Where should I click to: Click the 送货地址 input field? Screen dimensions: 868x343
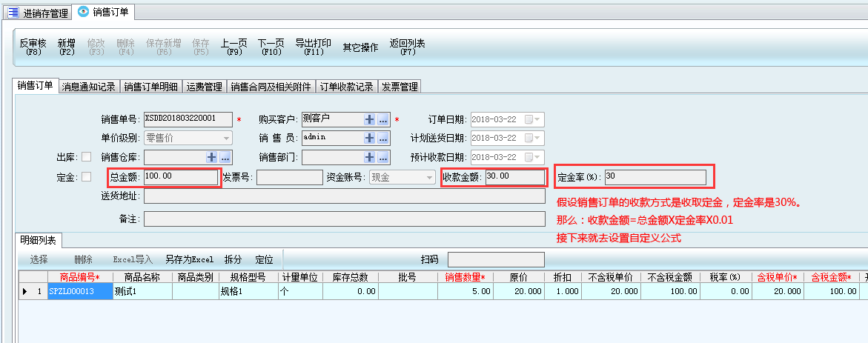[345, 196]
